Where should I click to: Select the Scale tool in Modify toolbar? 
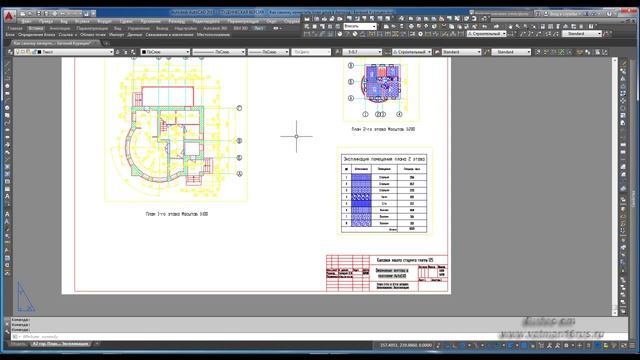(623, 115)
